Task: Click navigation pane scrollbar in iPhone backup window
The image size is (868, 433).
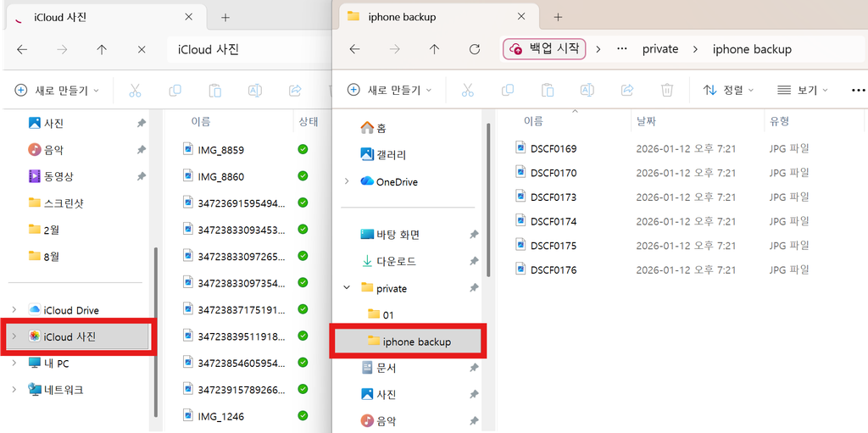Action: click(487, 199)
